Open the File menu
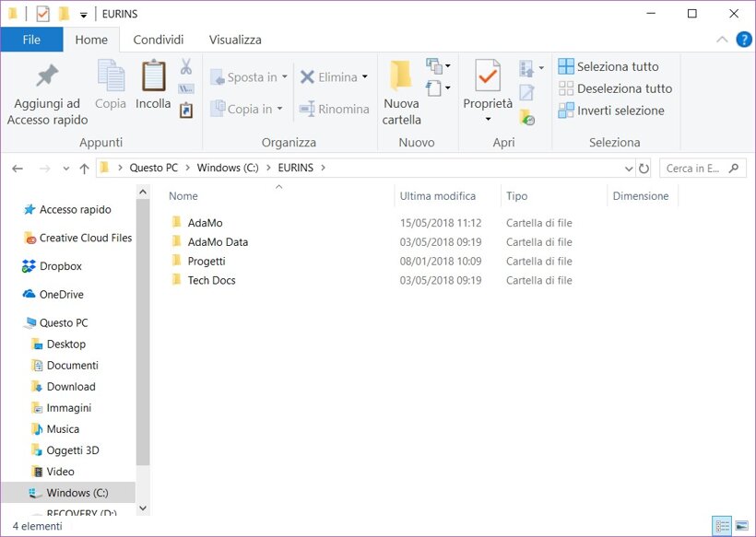This screenshot has width=756, height=537. 31,40
